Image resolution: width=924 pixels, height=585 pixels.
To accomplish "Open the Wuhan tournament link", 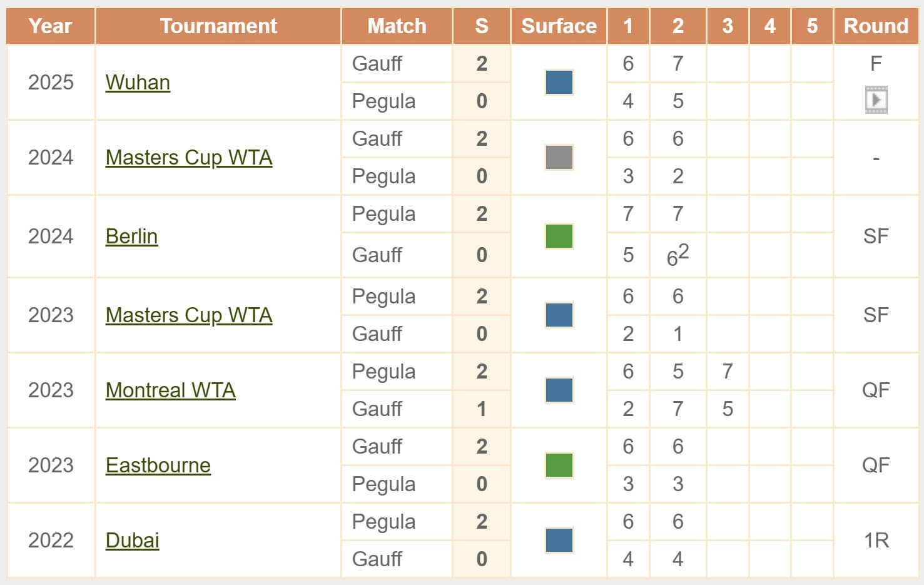I will (137, 82).
